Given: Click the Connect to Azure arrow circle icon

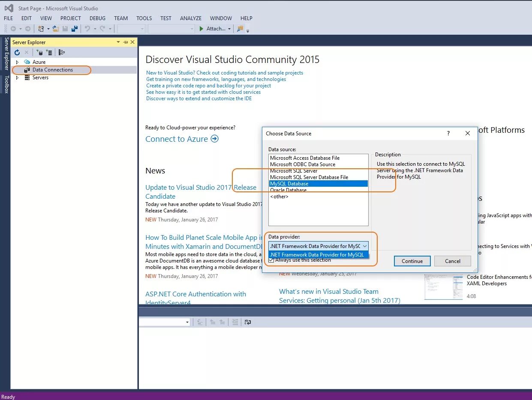Looking at the screenshot, I should 215,139.
